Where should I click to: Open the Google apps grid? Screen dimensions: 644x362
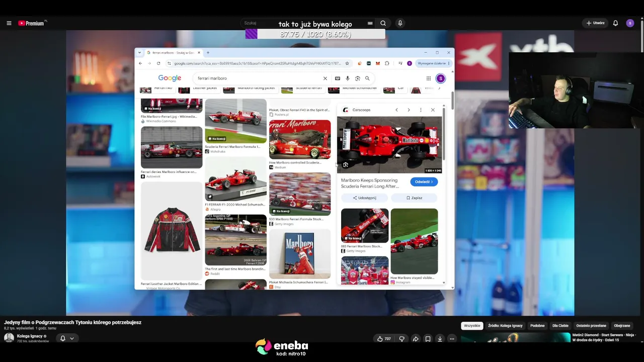[x=428, y=78]
